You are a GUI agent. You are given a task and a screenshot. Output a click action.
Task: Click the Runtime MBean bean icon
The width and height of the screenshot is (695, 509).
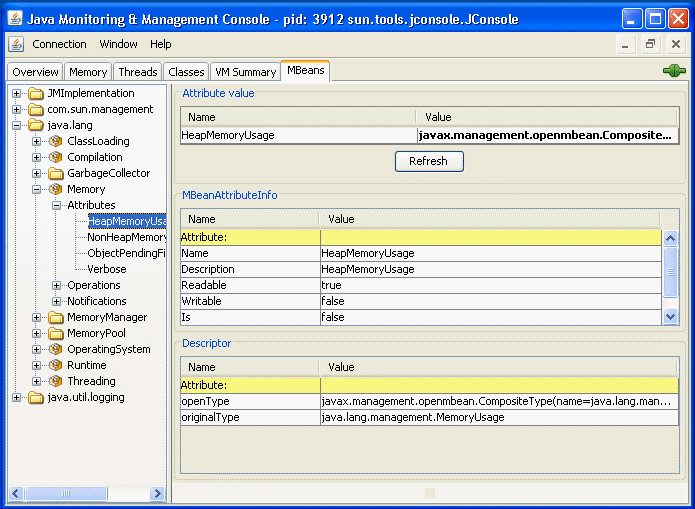pyautogui.click(x=56, y=365)
